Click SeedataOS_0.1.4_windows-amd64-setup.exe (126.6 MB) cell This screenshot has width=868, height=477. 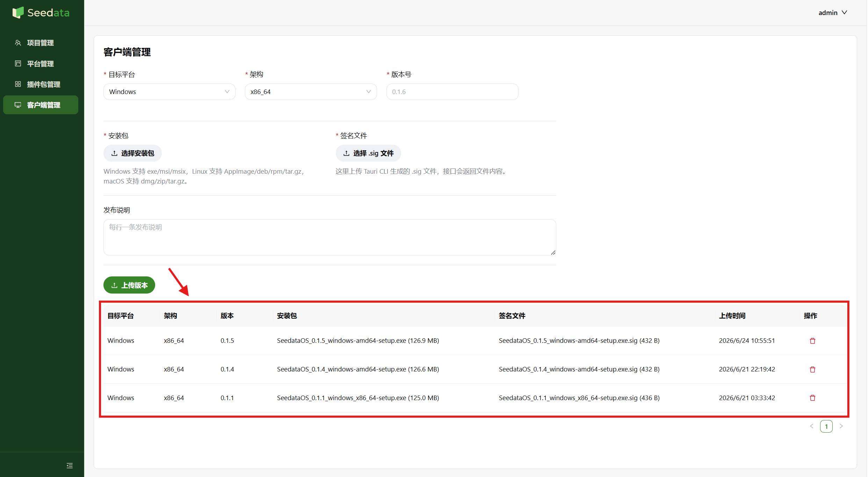(x=358, y=369)
